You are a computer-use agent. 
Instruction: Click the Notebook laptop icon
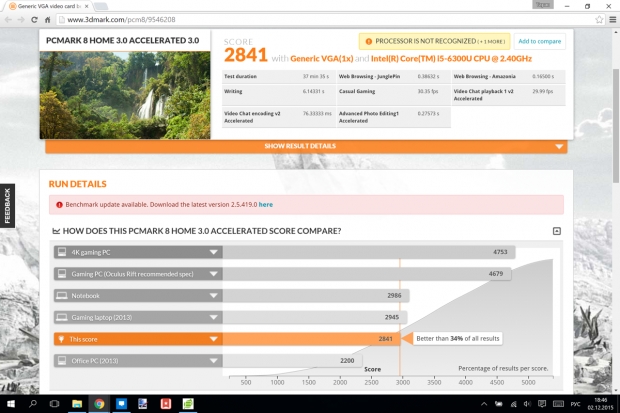[x=62, y=296]
